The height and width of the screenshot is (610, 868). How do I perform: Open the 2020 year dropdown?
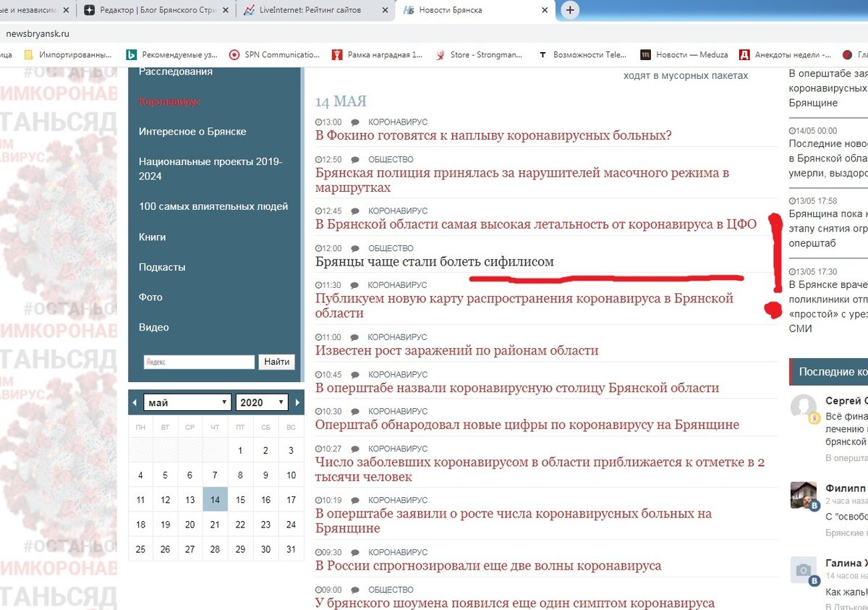pos(262,402)
